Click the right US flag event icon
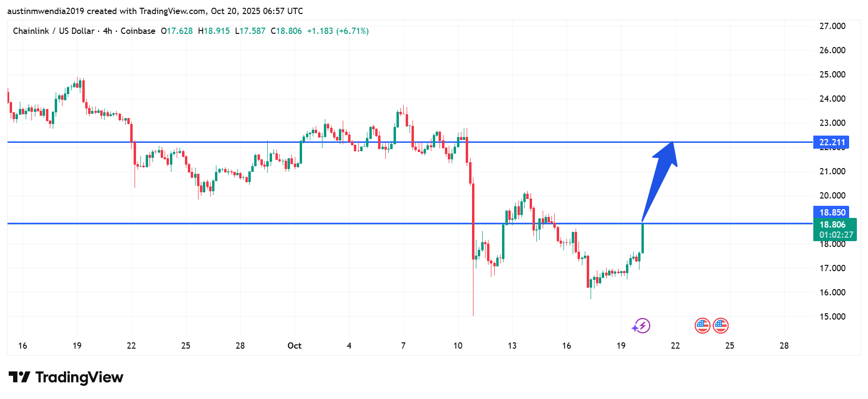This screenshot has height=399, width=868. click(720, 325)
